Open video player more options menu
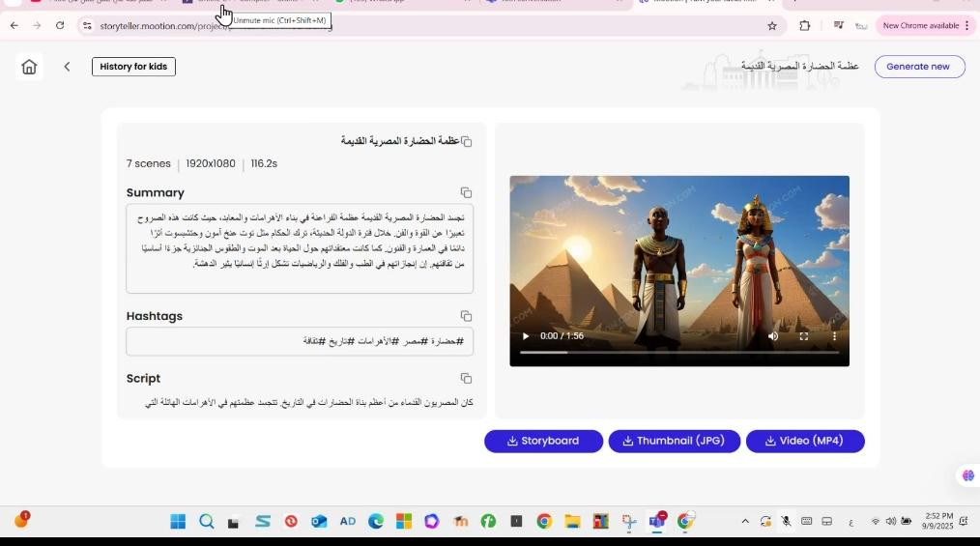The height and width of the screenshot is (546, 980). (834, 336)
